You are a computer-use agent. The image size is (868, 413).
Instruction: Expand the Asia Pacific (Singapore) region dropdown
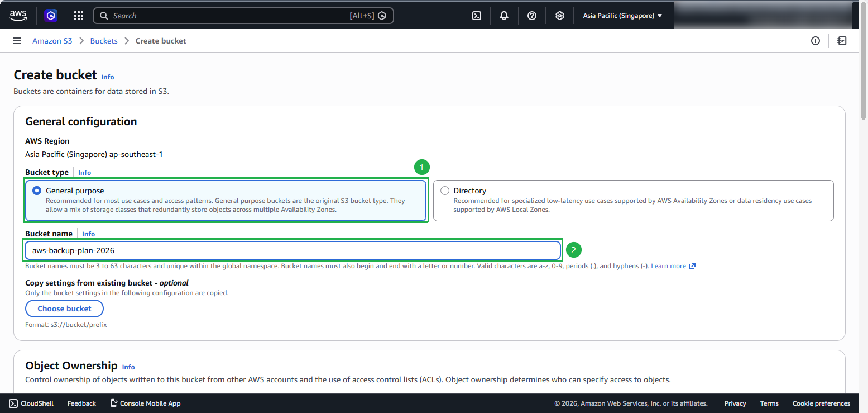[622, 16]
